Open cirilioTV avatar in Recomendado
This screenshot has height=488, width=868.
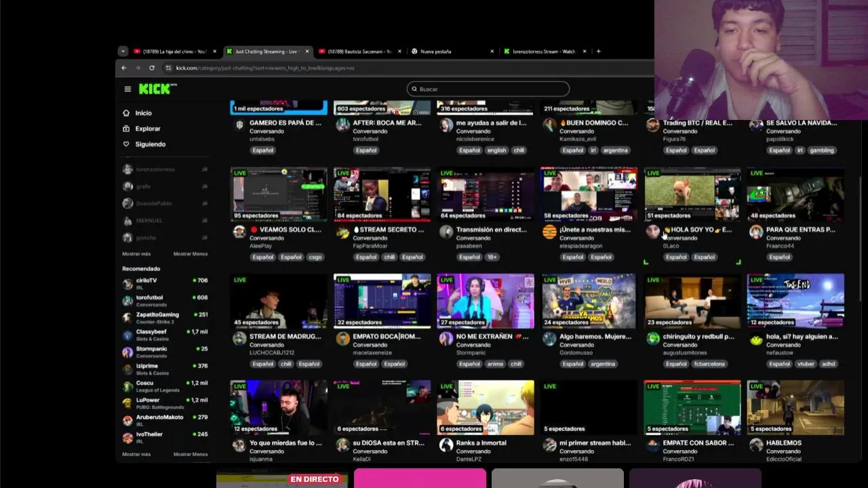click(127, 283)
